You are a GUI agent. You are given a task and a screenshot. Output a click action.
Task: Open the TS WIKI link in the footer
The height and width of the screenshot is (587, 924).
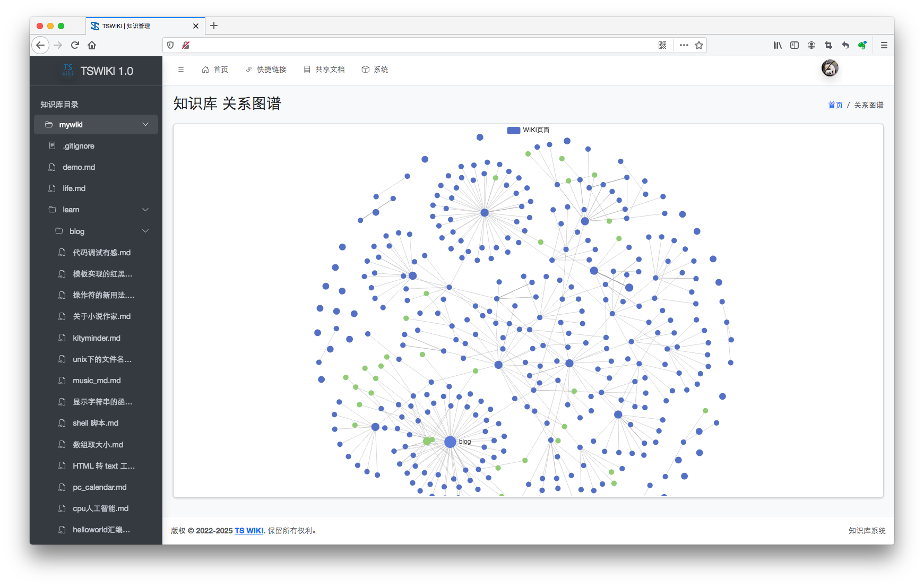(249, 530)
